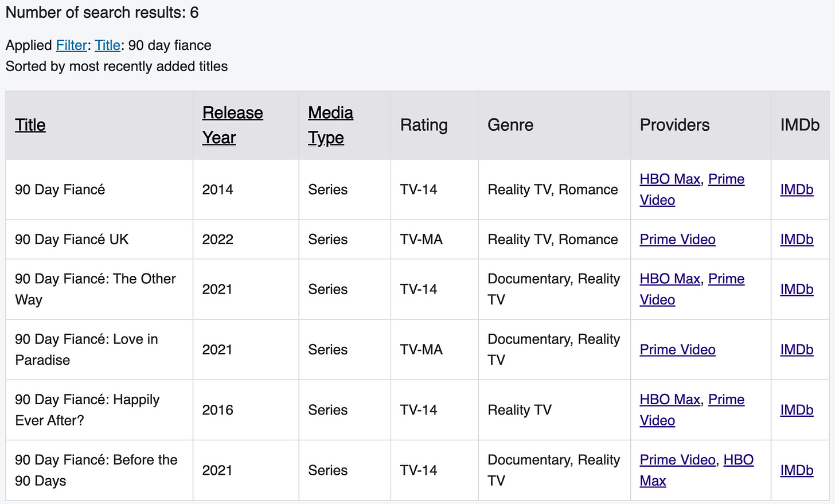Sort table by Release Year header

pos(232,125)
